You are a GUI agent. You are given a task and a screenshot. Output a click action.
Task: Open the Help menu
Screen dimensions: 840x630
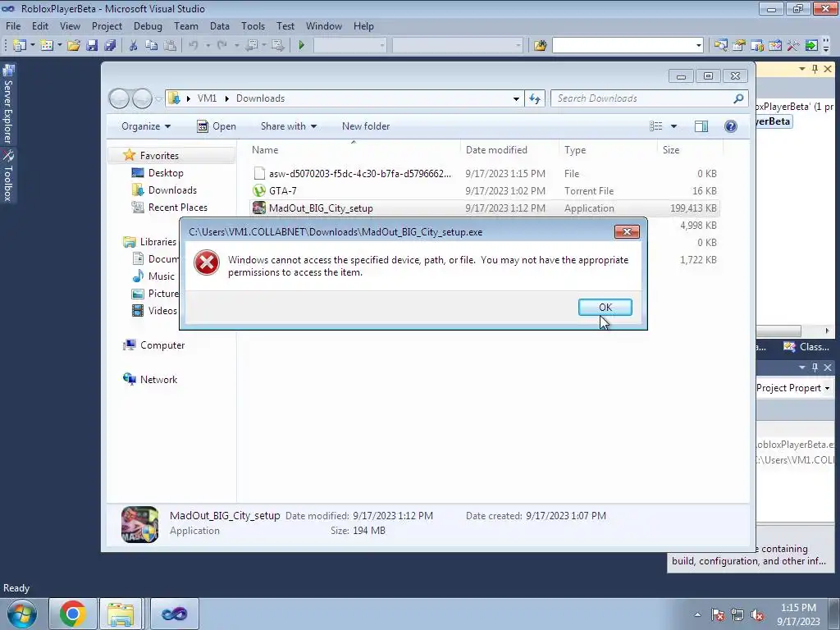click(x=363, y=25)
